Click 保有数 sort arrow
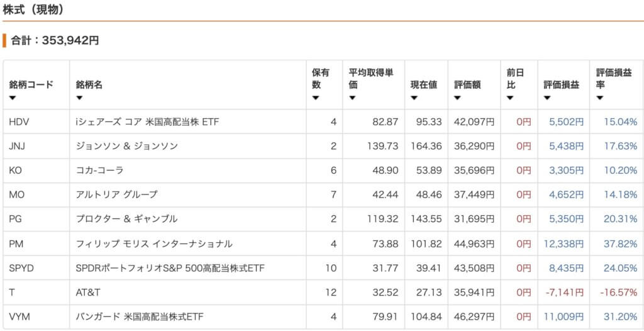Image resolution: width=644 pixels, height=331 pixels. pyautogui.click(x=316, y=98)
